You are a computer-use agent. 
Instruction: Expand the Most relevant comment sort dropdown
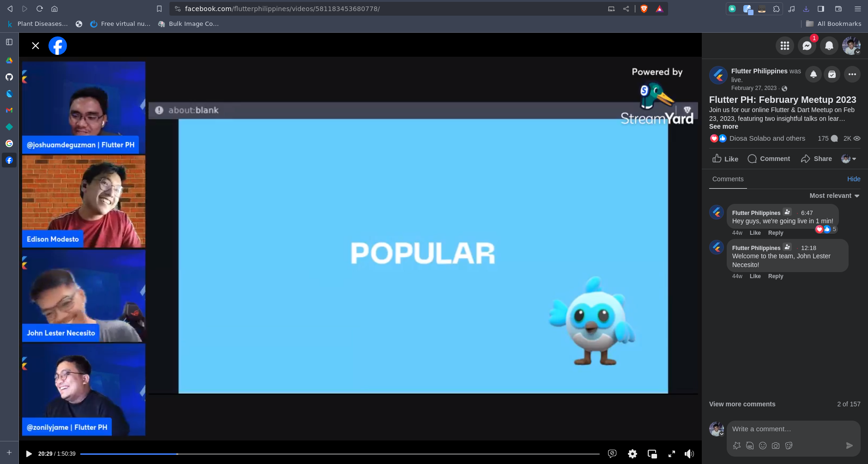[x=834, y=196]
